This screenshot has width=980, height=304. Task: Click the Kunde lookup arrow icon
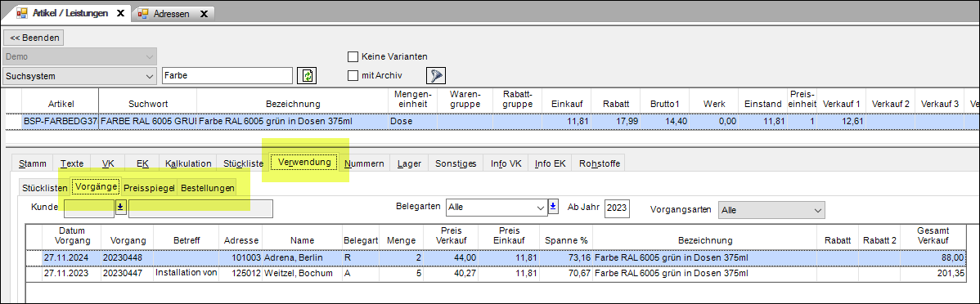120,208
